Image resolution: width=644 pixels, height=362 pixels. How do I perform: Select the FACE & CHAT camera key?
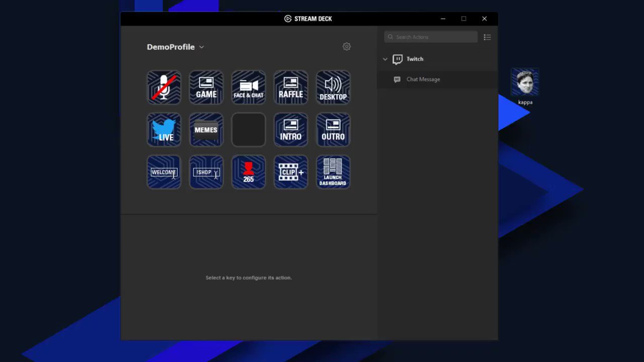coord(249,87)
